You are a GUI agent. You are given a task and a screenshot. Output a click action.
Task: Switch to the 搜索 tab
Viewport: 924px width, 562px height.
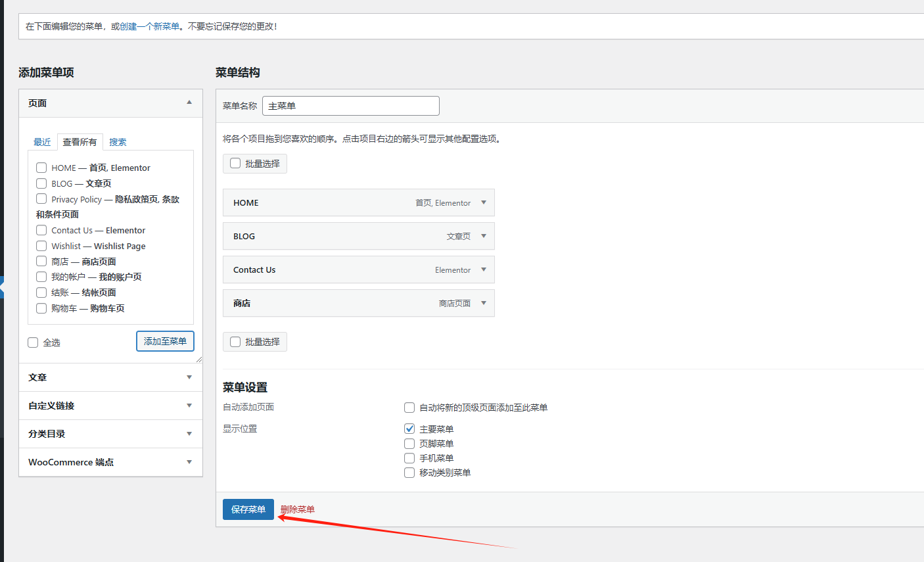coord(118,141)
